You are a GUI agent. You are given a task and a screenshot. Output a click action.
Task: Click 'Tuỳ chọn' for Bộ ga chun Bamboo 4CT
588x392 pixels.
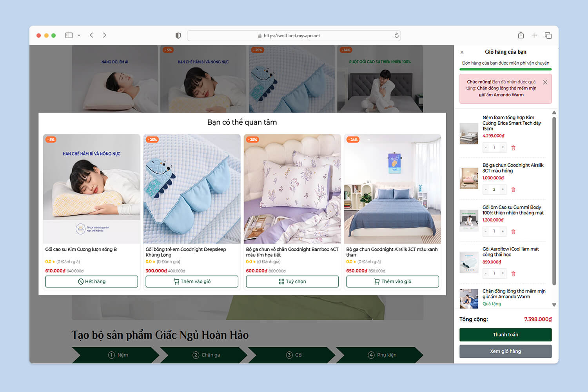point(292,281)
